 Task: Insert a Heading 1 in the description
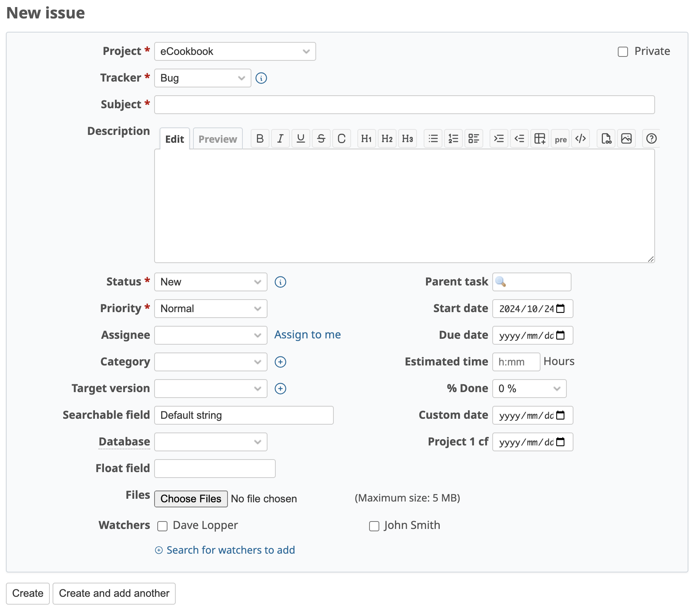pyautogui.click(x=366, y=138)
